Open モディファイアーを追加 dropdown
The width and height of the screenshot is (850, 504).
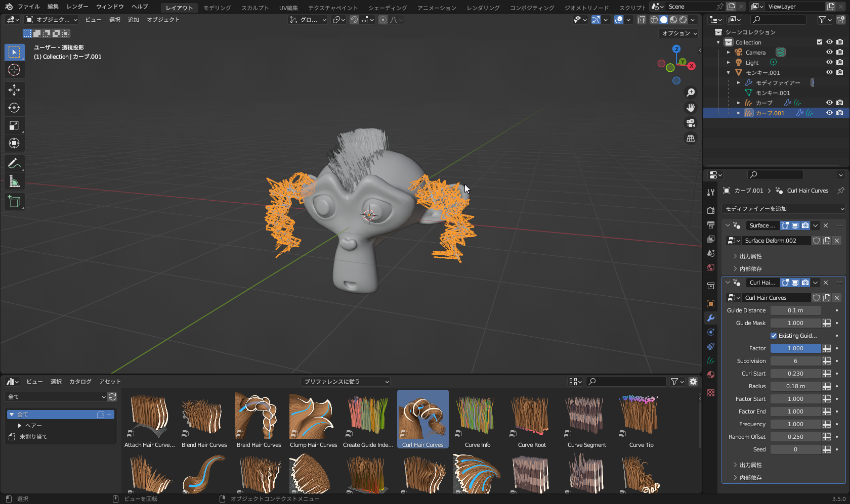point(784,209)
